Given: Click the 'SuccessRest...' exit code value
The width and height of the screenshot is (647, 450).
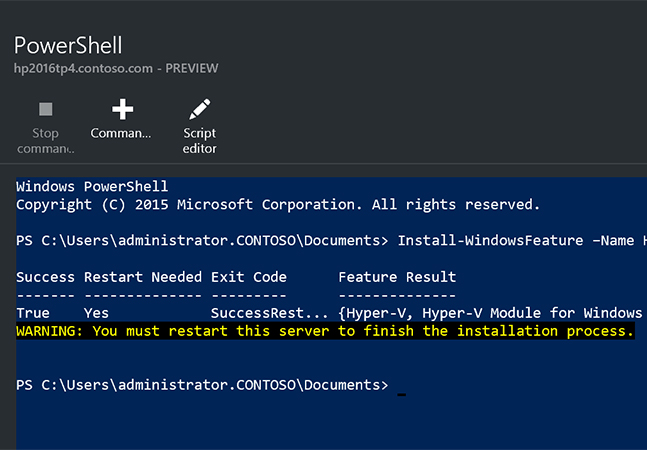Looking at the screenshot, I should tap(270, 313).
